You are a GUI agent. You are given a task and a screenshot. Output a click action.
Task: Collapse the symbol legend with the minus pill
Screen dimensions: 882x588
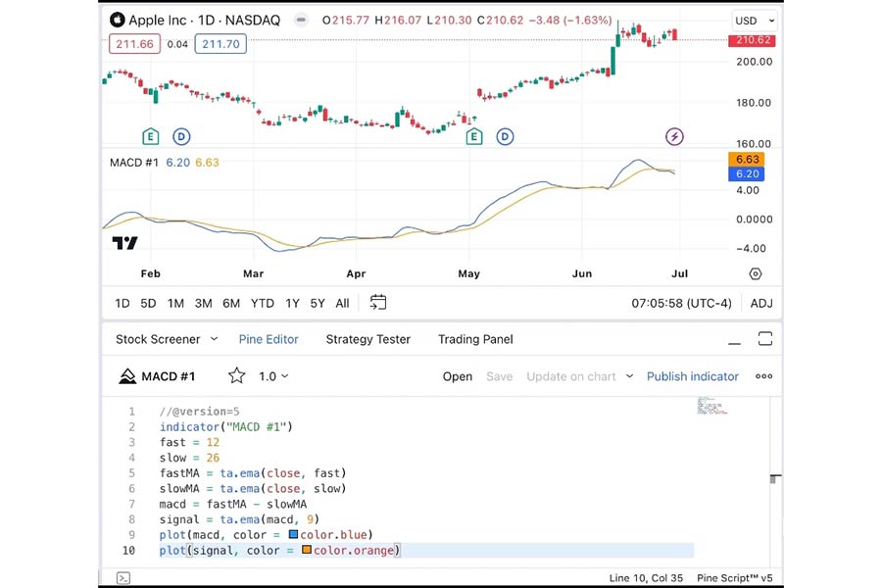click(x=301, y=21)
